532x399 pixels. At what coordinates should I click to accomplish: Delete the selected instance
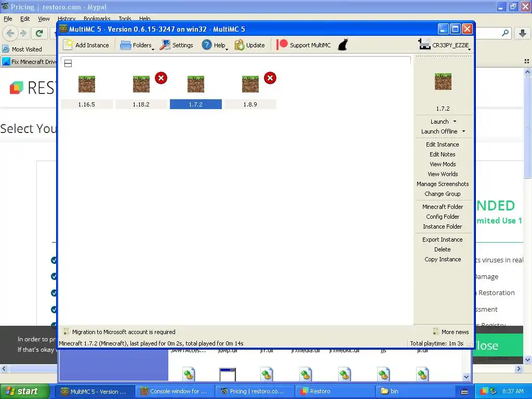pos(443,249)
